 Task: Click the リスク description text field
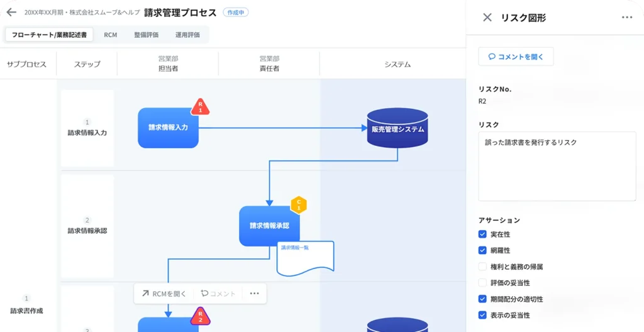(x=557, y=166)
